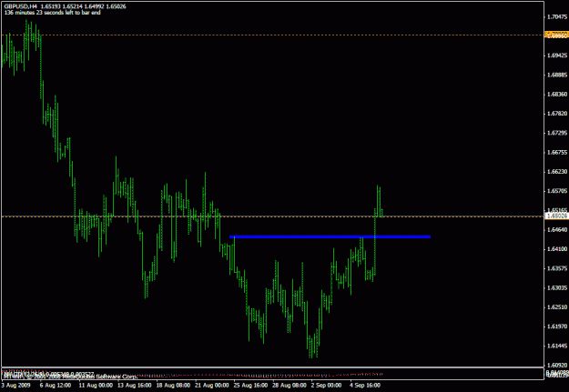The width and height of the screenshot is (569, 392).
Task: Click the 1.64640 price axis label
Action: click(x=557, y=229)
